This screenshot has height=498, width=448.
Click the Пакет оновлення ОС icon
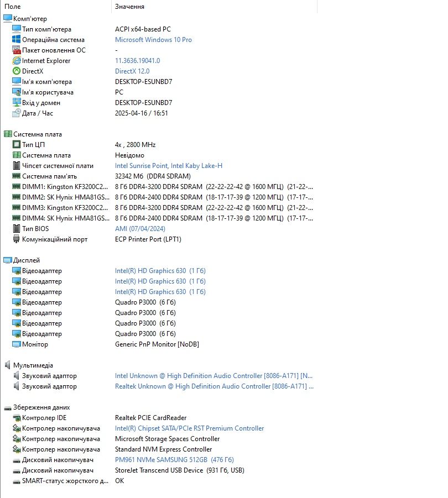(x=16, y=50)
